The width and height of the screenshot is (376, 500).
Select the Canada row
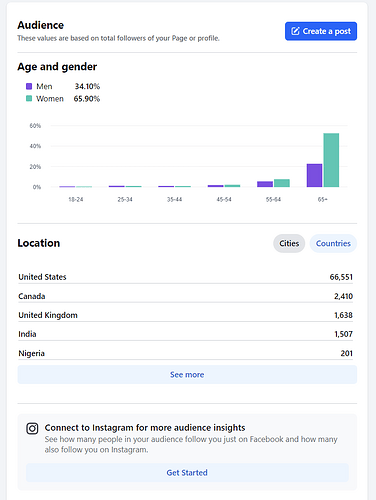click(185, 296)
